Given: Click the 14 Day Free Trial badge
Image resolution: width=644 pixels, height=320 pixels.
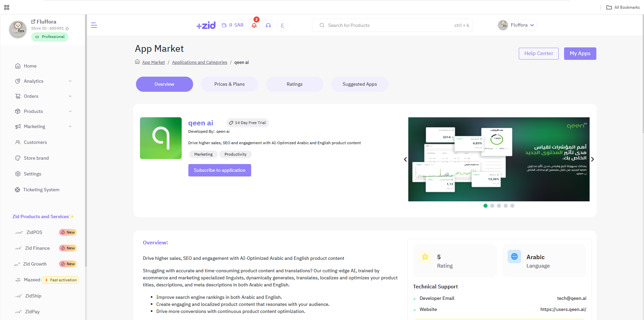Looking at the screenshot, I should click(x=247, y=123).
